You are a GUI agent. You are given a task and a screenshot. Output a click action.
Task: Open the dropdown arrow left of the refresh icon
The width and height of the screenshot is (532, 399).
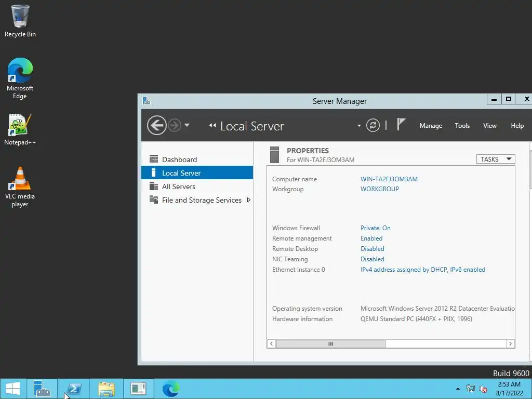point(359,126)
